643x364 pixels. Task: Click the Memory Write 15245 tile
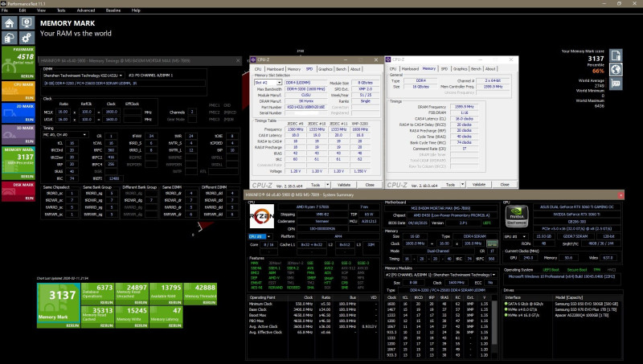point(132,317)
